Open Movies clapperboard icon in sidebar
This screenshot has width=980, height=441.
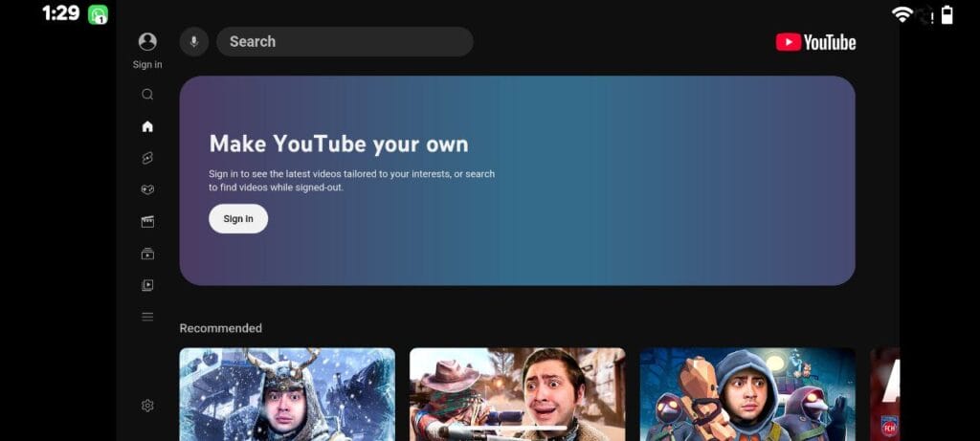coord(147,222)
